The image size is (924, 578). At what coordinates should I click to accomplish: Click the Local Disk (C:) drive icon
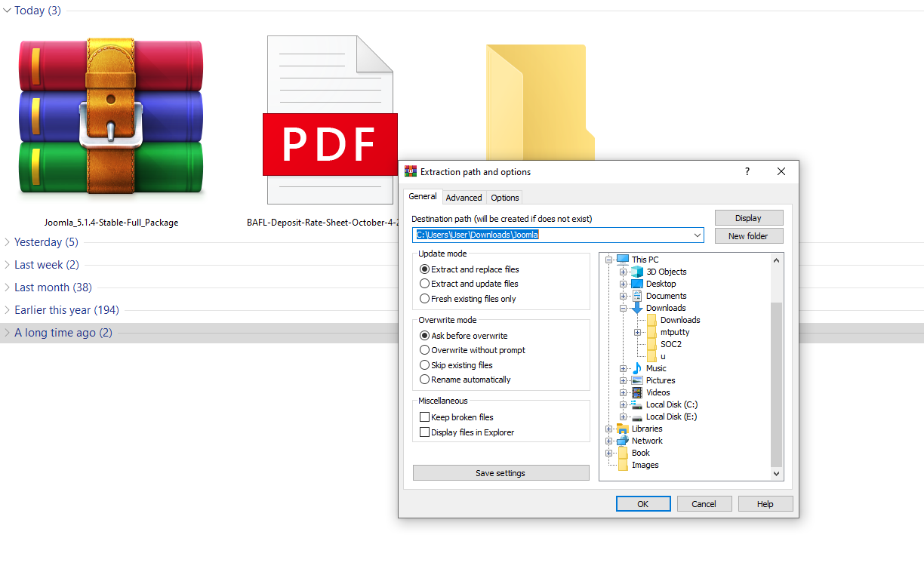(637, 404)
